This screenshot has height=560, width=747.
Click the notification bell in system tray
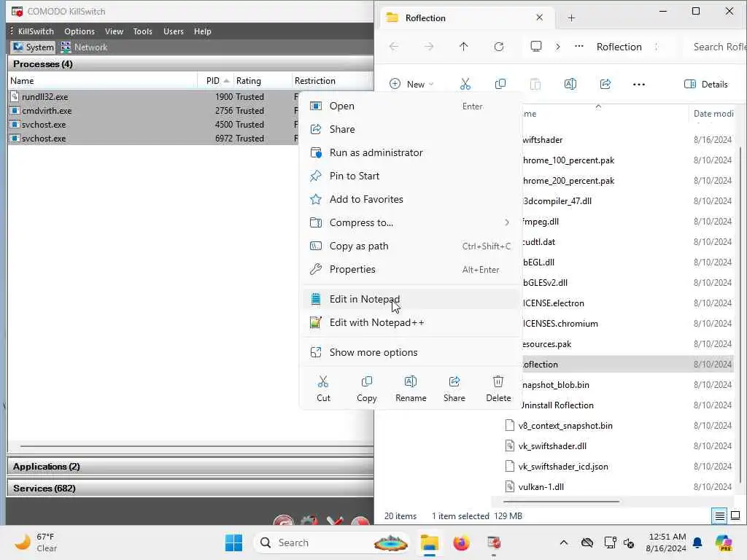[697, 542]
